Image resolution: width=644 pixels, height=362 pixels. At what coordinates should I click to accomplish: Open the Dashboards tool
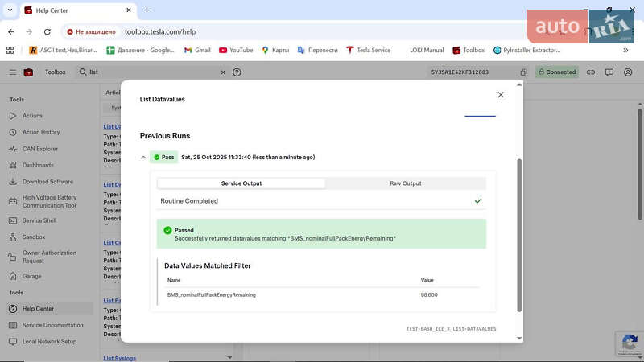tap(37, 165)
